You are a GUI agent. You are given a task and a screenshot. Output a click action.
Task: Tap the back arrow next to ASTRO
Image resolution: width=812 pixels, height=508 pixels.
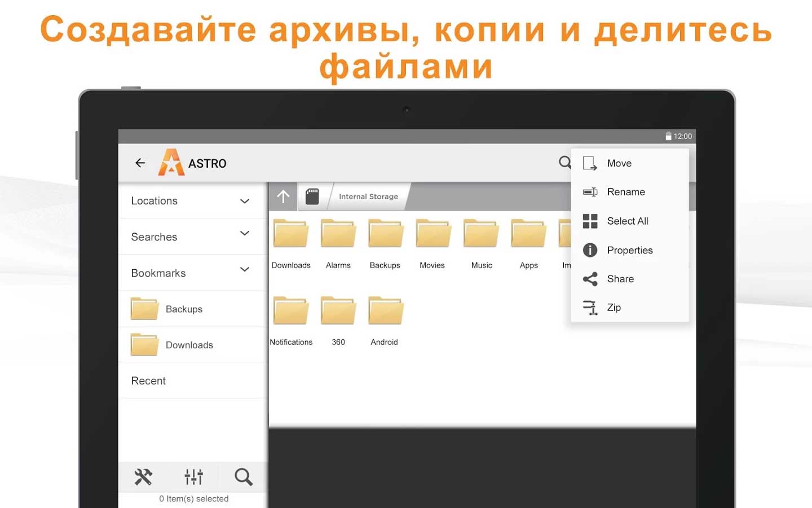pos(140,163)
